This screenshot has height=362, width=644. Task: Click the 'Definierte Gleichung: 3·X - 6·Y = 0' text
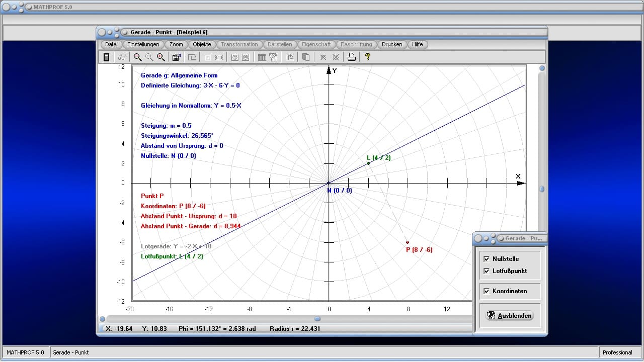(190, 85)
